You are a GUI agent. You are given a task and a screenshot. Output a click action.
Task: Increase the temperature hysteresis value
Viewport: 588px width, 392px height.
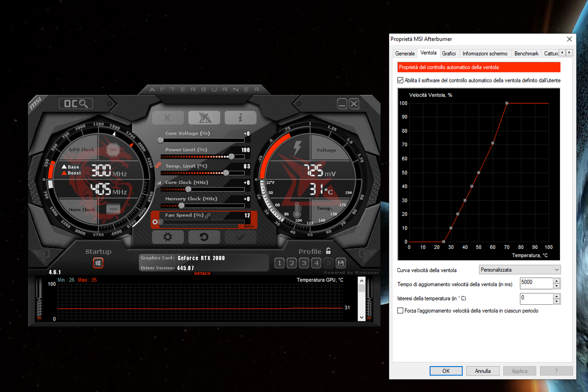[557, 296]
